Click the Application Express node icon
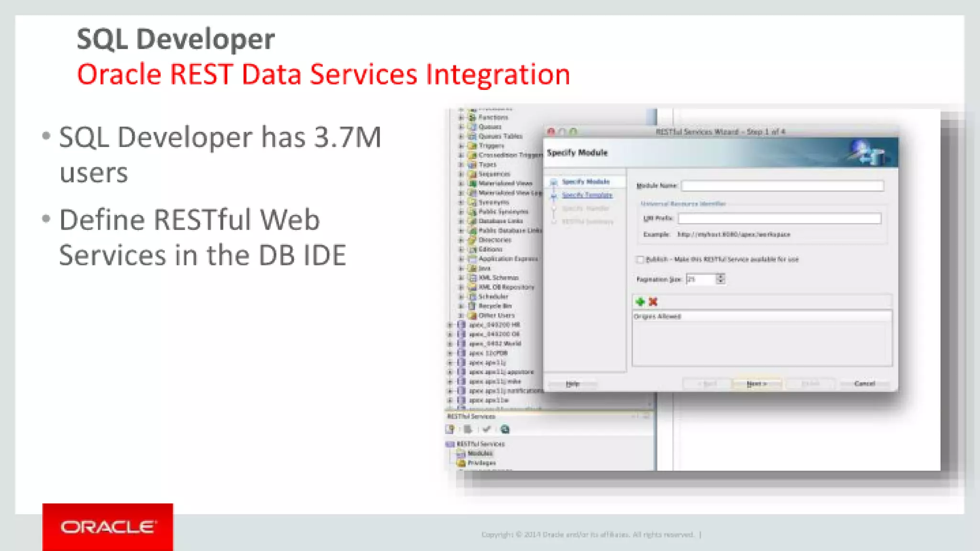The image size is (980, 551). pos(472,259)
